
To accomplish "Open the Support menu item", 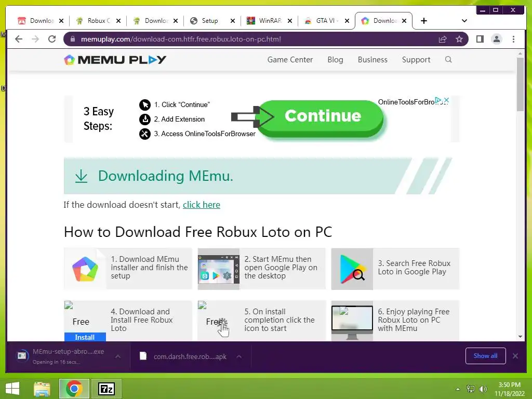I will 416,60.
